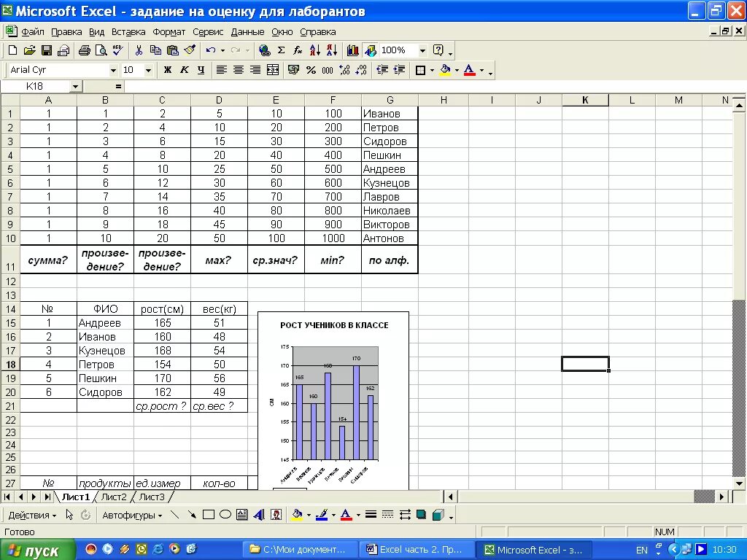Insert hyperlink using globe icon
The width and height of the screenshot is (747, 560).
point(264,50)
